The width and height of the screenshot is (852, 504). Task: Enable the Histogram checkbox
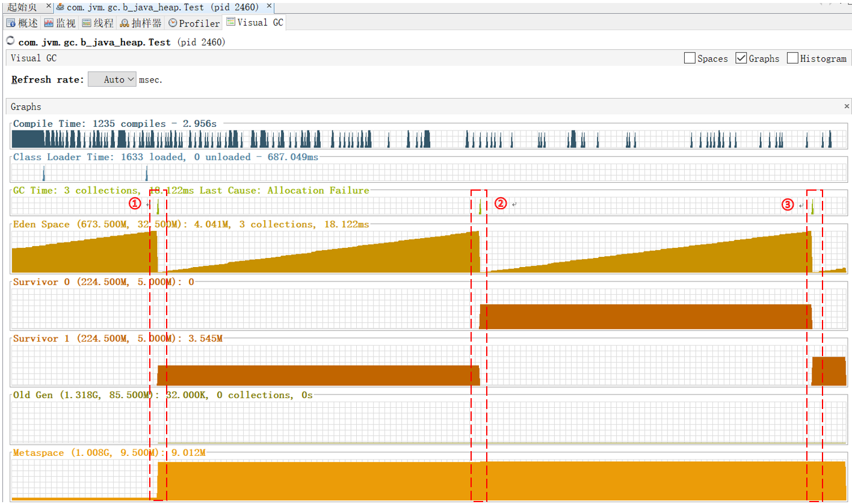[792, 58]
